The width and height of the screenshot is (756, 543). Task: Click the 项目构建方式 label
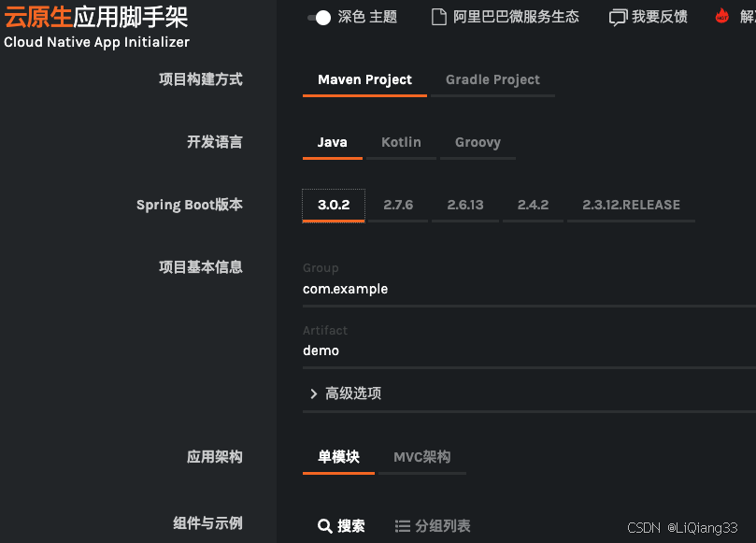point(201,79)
